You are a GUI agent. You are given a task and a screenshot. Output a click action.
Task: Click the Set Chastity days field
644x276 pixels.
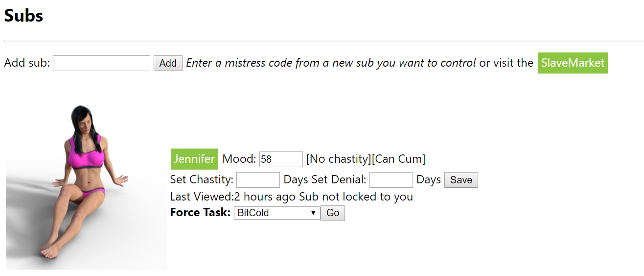pos(258,180)
